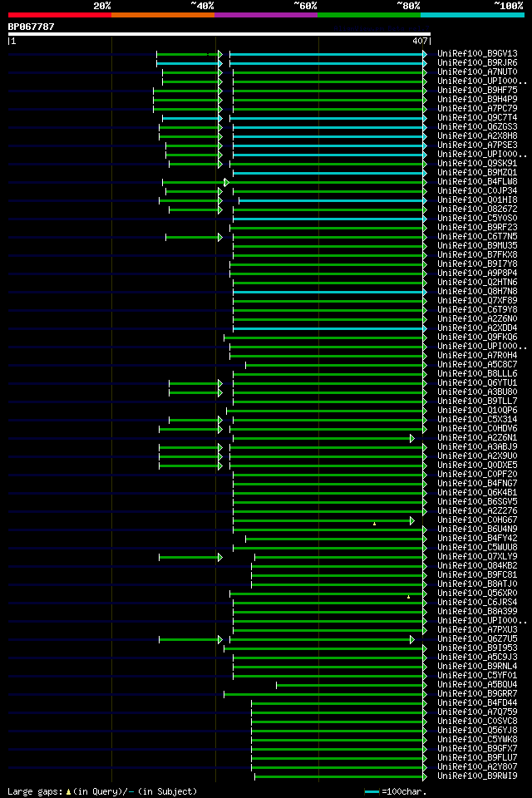Select the UniRef100_Q7XF89 label

coord(477,300)
